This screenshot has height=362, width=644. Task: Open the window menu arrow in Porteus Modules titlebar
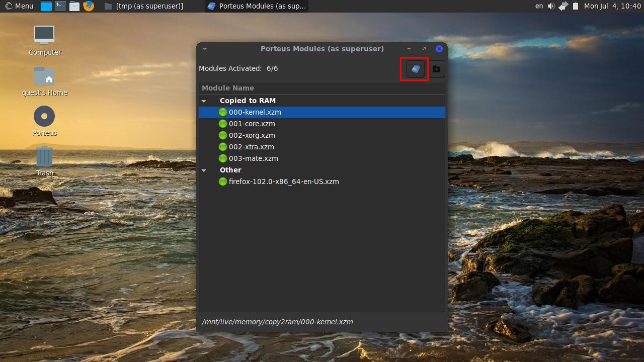204,49
